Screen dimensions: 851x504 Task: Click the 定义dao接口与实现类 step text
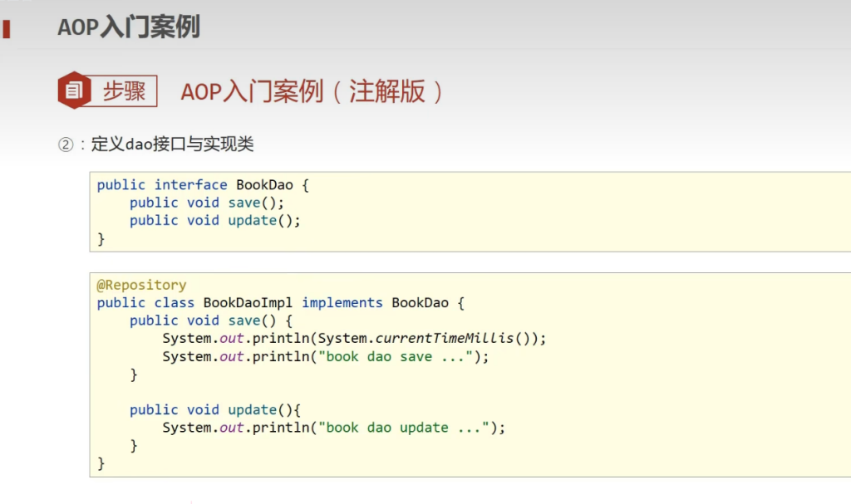click(172, 144)
